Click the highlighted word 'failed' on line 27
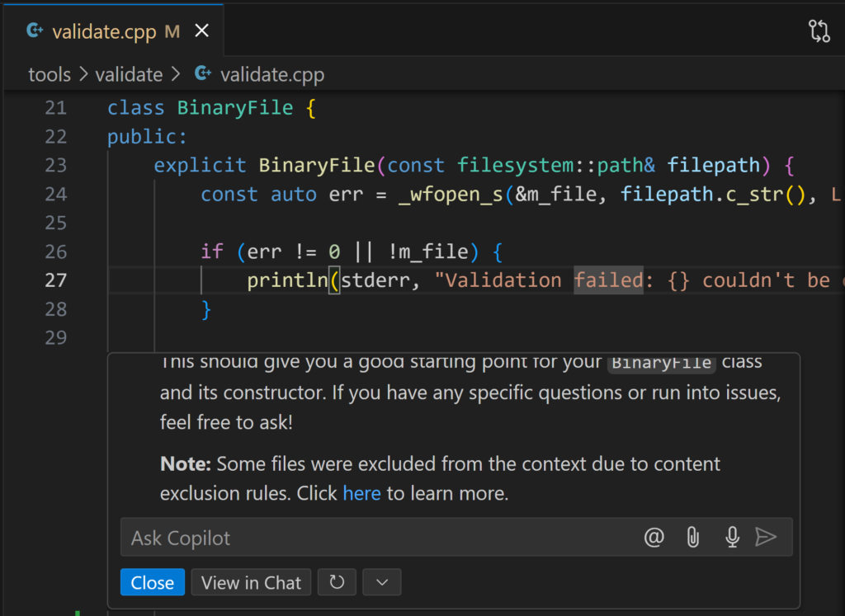The image size is (845, 616). 608,280
